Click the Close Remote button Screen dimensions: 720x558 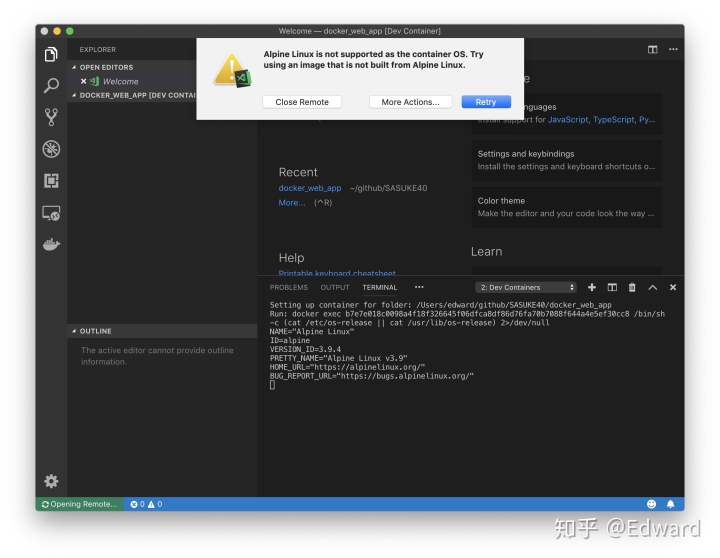click(x=302, y=102)
